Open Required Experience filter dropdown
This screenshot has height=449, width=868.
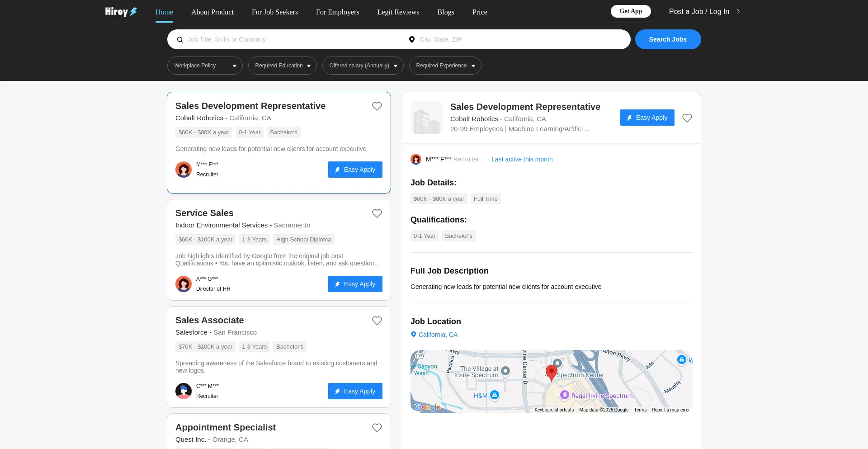(445, 66)
